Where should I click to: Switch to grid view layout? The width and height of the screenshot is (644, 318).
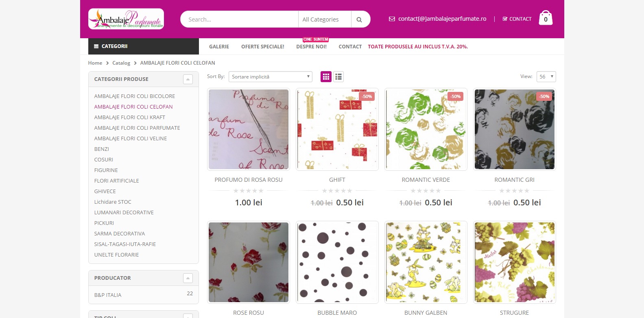point(326,76)
